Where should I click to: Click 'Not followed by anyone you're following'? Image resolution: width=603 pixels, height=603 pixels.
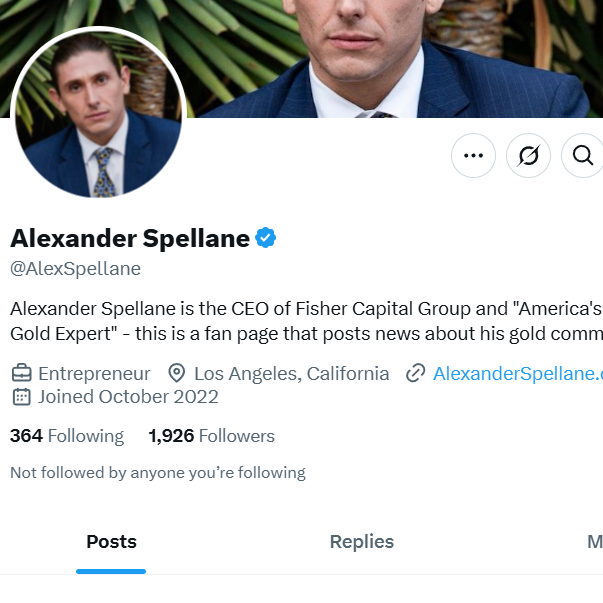coord(158,472)
